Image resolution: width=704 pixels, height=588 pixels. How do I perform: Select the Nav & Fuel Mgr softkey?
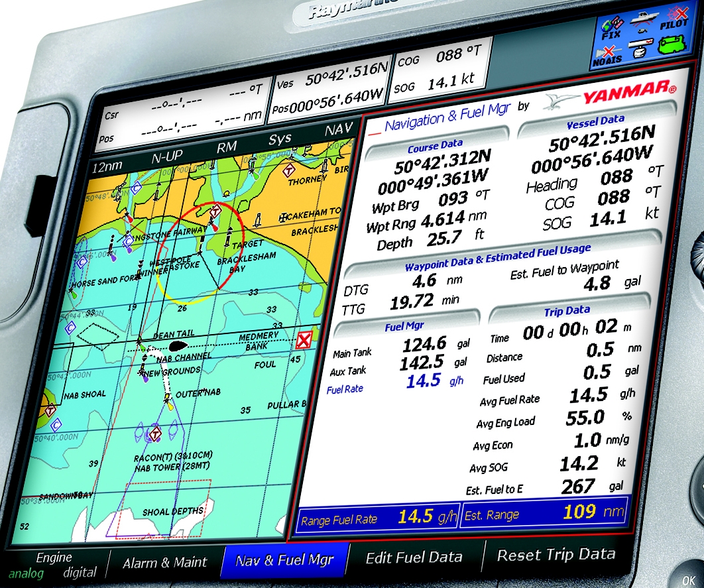coord(284,560)
